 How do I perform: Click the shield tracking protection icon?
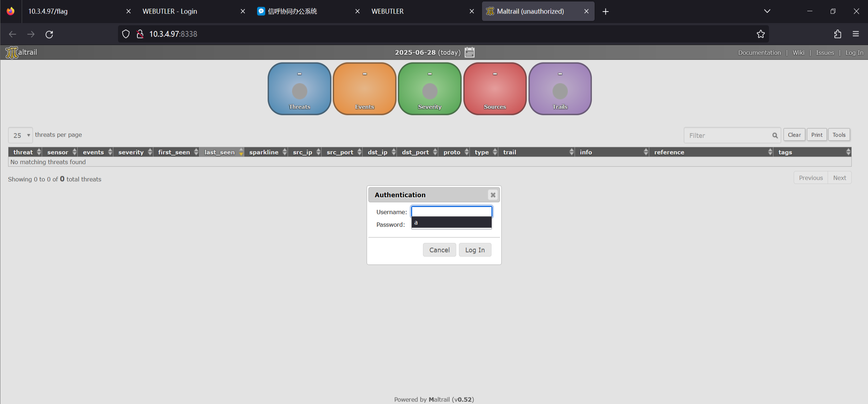pos(126,34)
